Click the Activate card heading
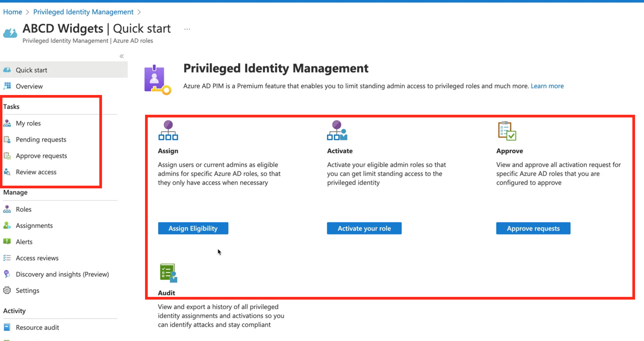 pos(340,151)
